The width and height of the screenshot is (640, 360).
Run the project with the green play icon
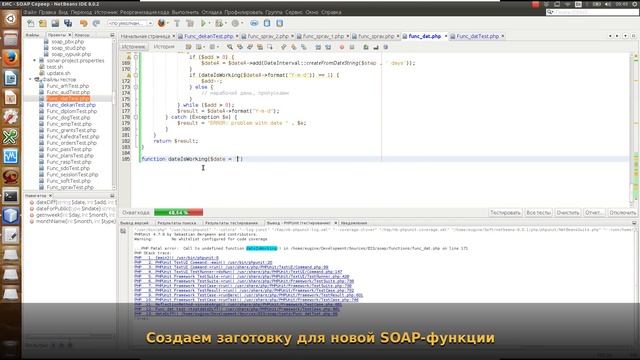coord(203,23)
